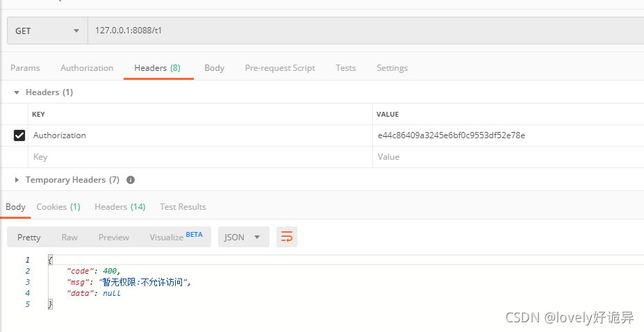Viewport: 644px width, 332px height.
Task: Select the Visualize BETA view button
Action: point(176,237)
